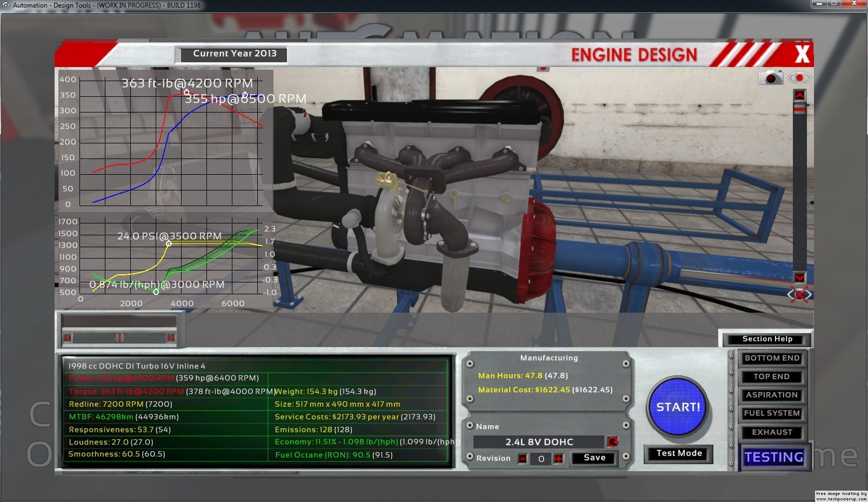The height and width of the screenshot is (502, 868).
Task: Click the Redline 7200 RPM stat
Action: coord(121,404)
